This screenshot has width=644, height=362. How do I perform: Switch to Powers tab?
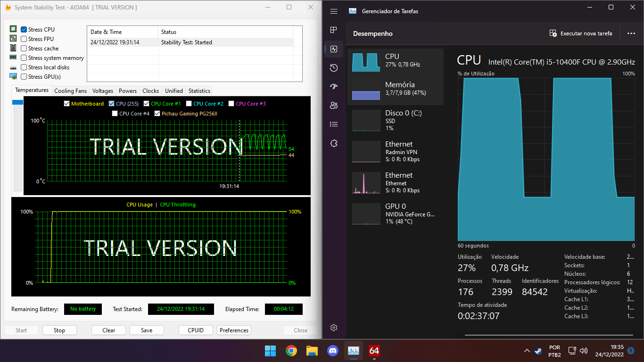point(128,91)
